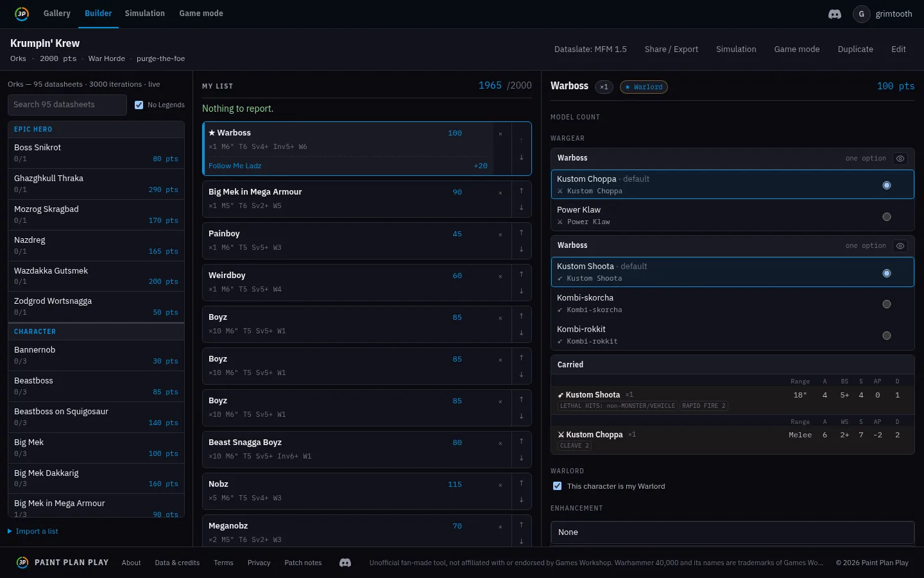Select the Kombi-rokkit option
The image size is (924, 578).
[732, 335]
